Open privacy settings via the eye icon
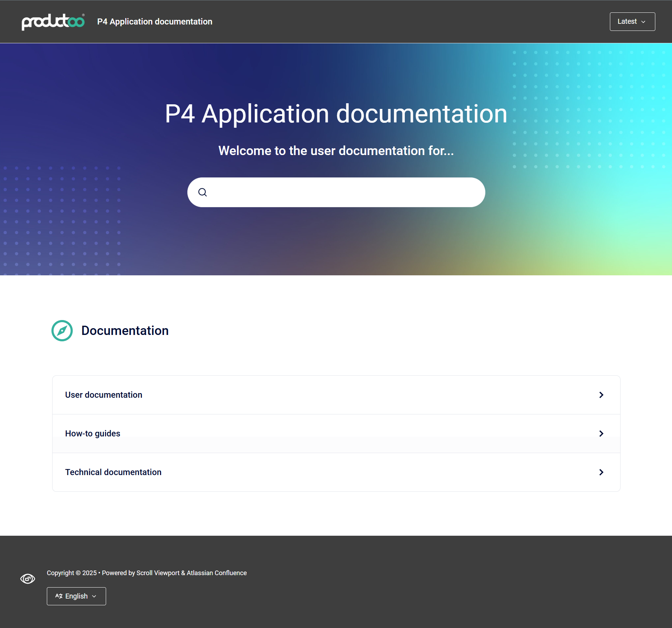 pyautogui.click(x=28, y=579)
